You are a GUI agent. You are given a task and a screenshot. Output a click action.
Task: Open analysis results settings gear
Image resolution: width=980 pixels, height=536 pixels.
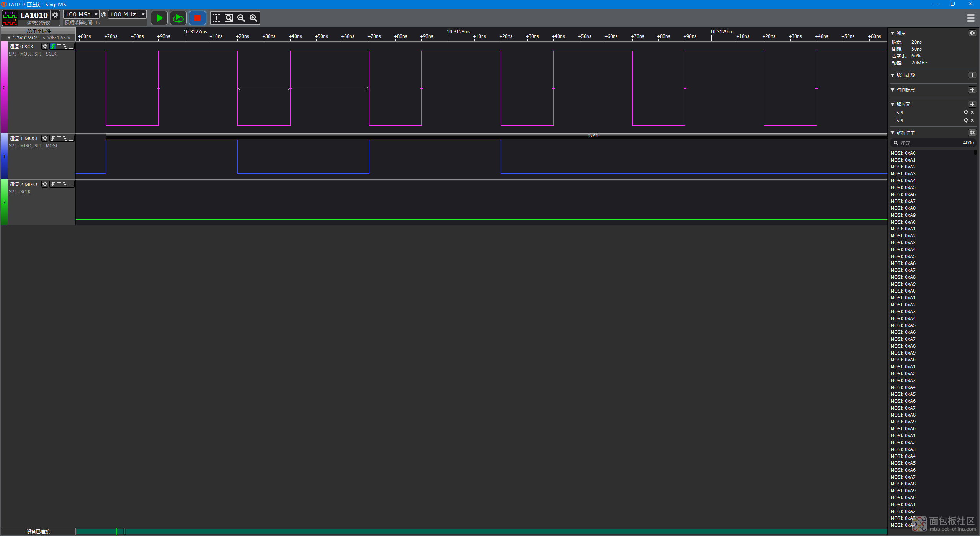[x=972, y=132]
